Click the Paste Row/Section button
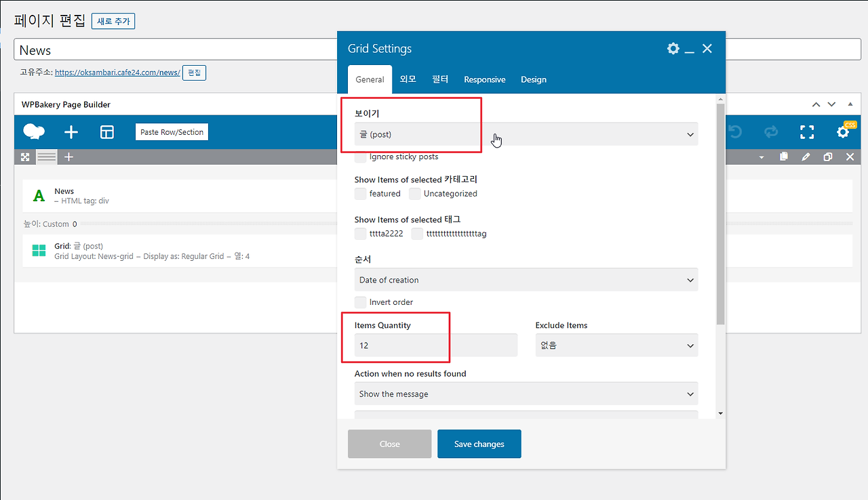Screen dimensions: 868x500 (172, 132)
